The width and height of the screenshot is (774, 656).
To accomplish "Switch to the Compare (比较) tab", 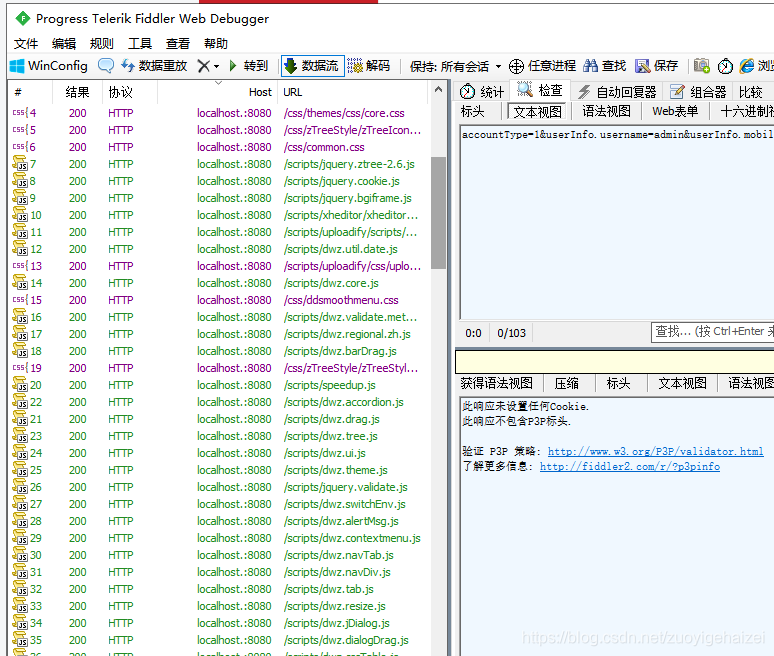I will tap(751, 92).
